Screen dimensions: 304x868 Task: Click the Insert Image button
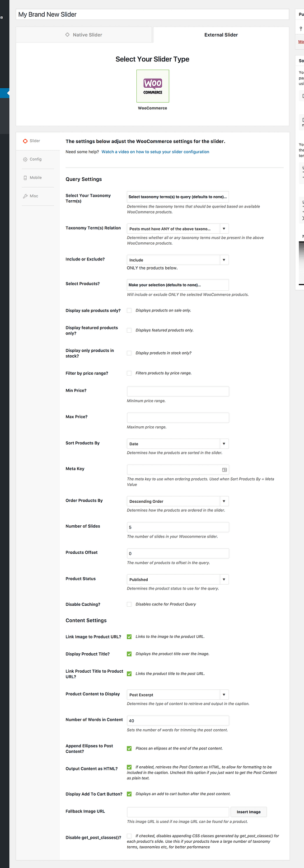coord(248,812)
